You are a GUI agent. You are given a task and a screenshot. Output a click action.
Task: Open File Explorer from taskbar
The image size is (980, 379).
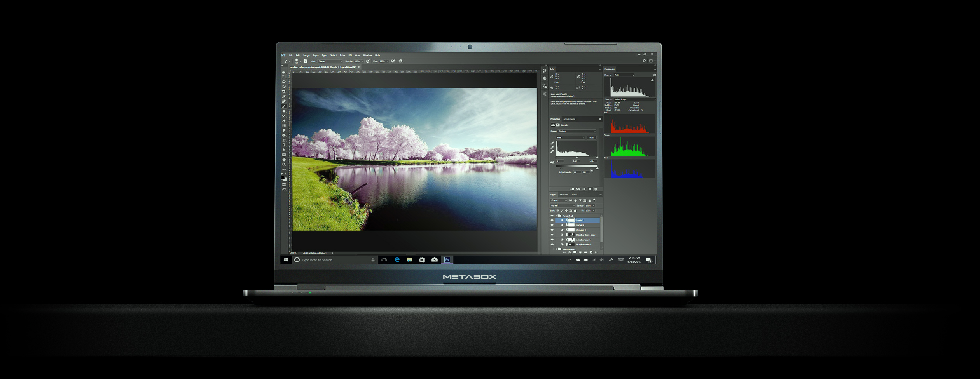[x=409, y=259]
